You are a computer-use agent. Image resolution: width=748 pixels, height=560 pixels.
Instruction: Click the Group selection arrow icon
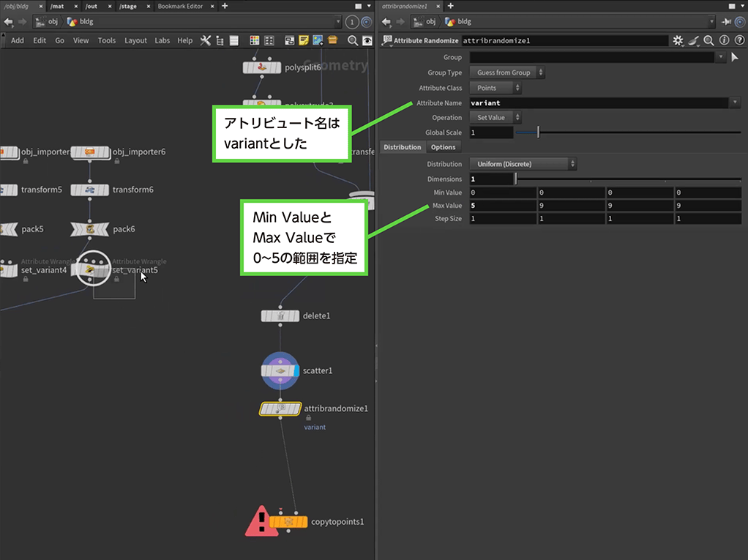click(735, 57)
